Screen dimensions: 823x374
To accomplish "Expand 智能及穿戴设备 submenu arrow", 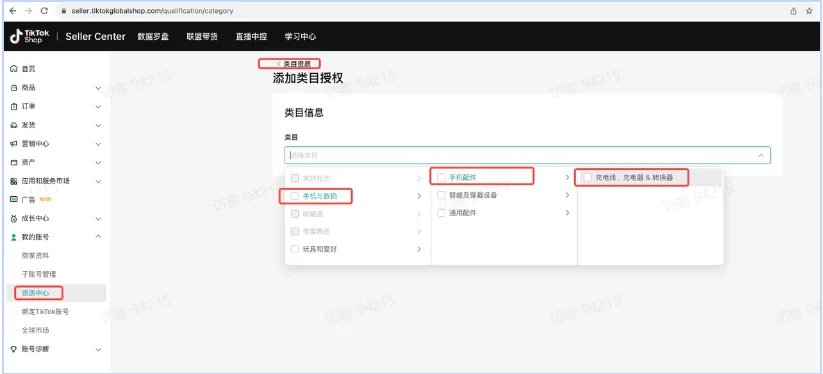I will [567, 195].
